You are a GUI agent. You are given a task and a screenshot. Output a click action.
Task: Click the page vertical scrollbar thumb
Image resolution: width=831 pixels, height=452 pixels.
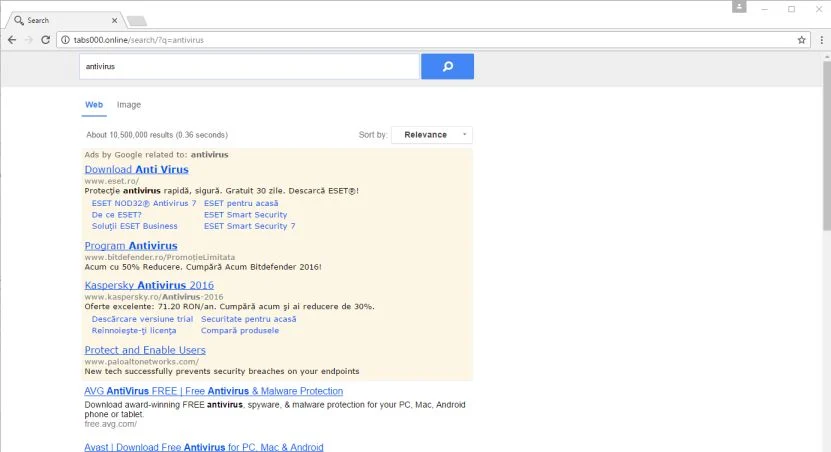pos(826,146)
